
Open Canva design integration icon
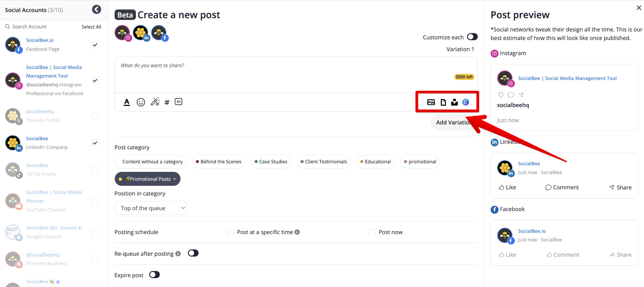pyautogui.click(x=466, y=102)
